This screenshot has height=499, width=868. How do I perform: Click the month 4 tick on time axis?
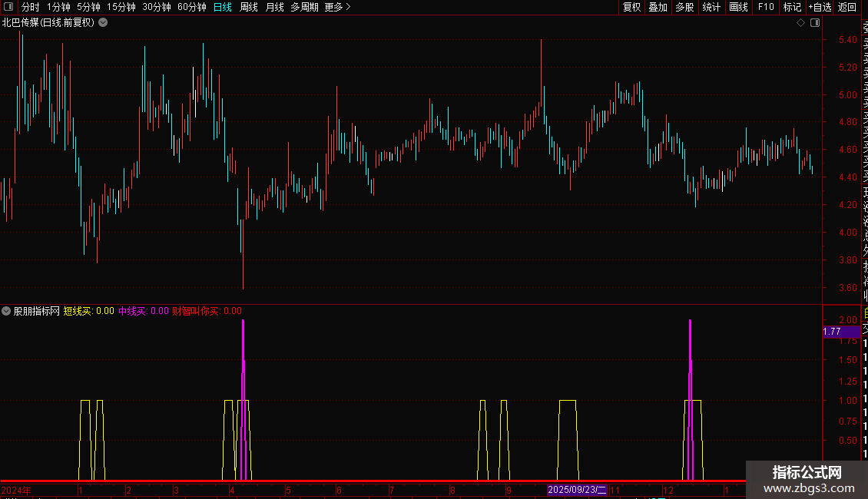[232, 490]
